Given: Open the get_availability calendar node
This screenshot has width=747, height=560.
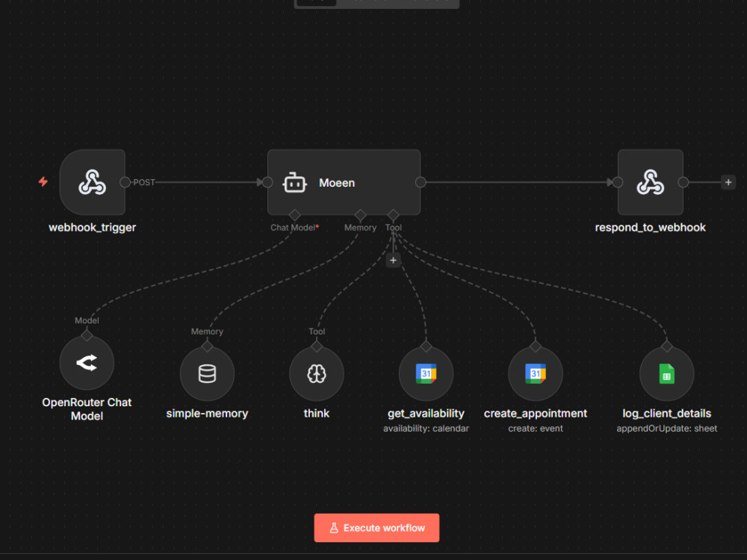Looking at the screenshot, I should 426,374.
